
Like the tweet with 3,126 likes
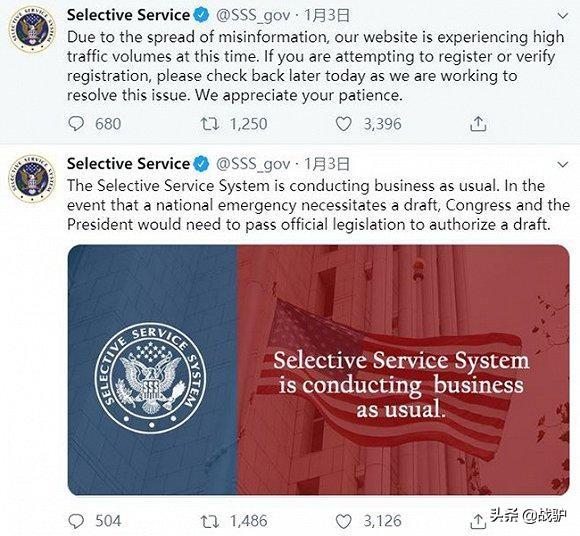tap(343, 521)
